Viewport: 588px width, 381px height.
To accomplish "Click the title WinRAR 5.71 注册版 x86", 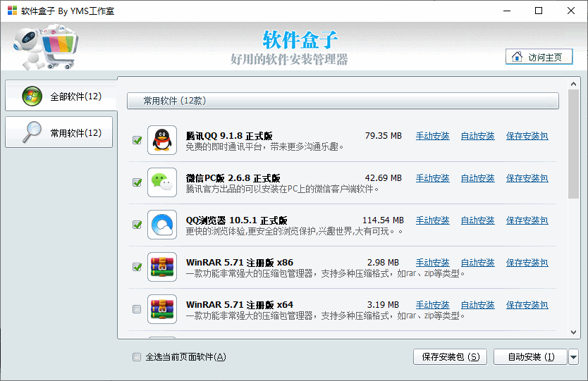I will point(240,263).
